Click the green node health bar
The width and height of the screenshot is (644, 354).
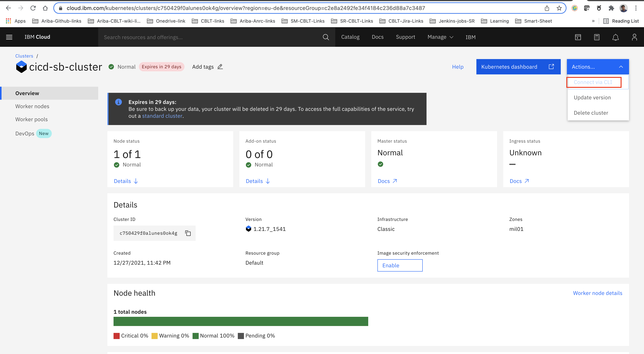coord(241,321)
